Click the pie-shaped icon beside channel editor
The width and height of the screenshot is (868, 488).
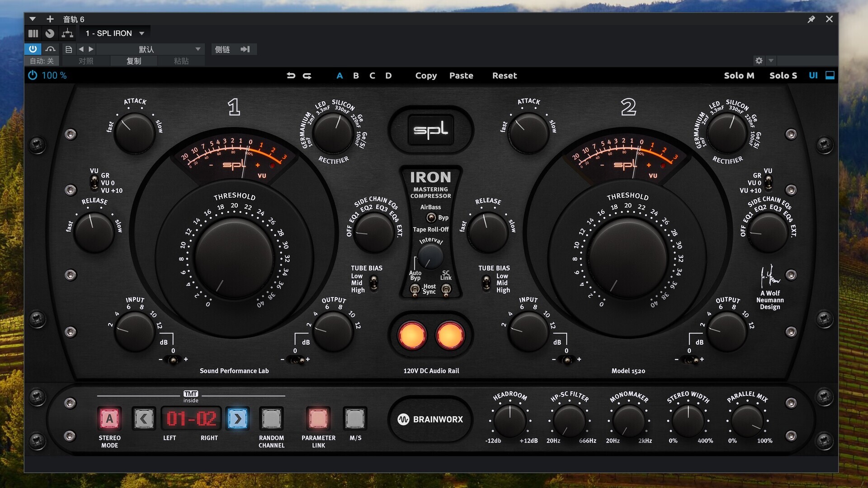(x=50, y=33)
